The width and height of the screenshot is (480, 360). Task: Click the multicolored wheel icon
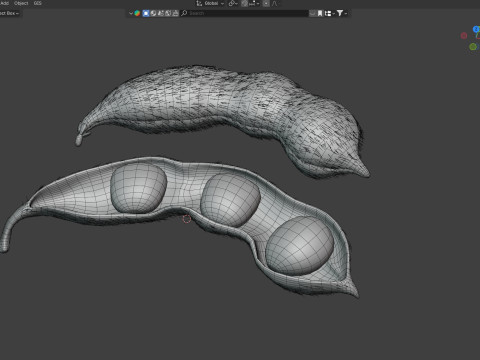click(137, 13)
